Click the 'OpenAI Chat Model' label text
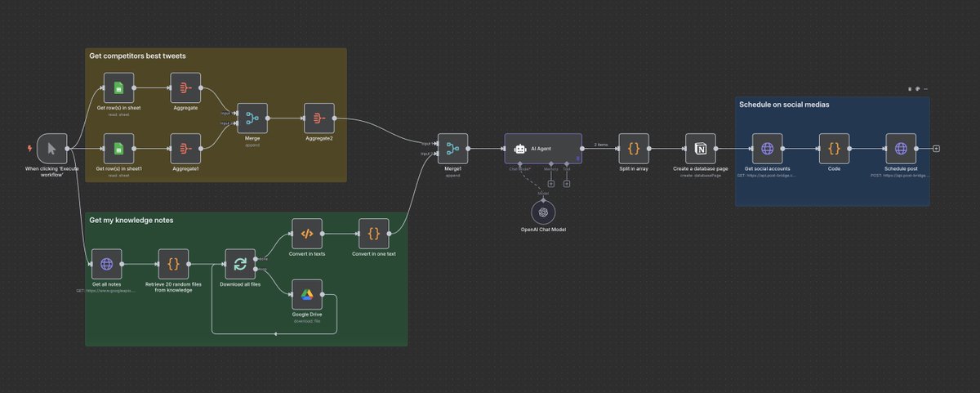Image resolution: width=980 pixels, height=393 pixels. (543, 230)
